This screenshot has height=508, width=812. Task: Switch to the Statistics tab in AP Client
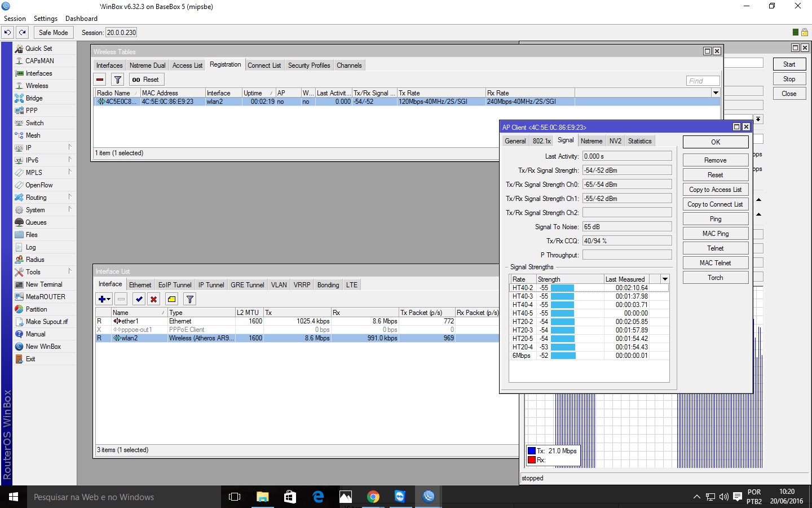639,141
